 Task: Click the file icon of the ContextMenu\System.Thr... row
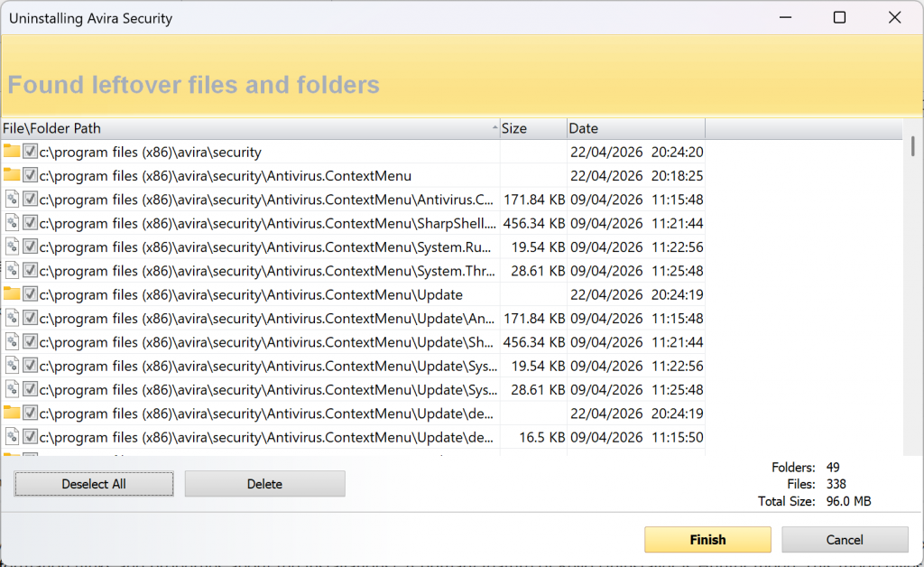12,271
